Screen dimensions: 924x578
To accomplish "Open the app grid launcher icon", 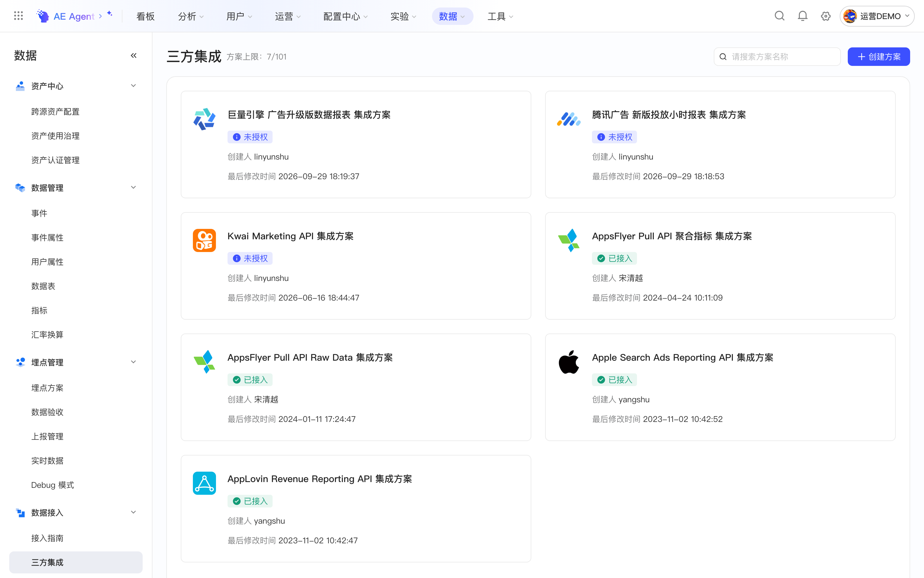I will 18,16.
